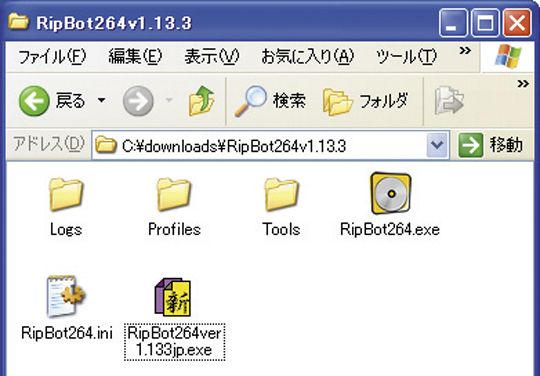Open the Forward button history dropdown
This screenshot has width=540, height=376.
[169, 101]
